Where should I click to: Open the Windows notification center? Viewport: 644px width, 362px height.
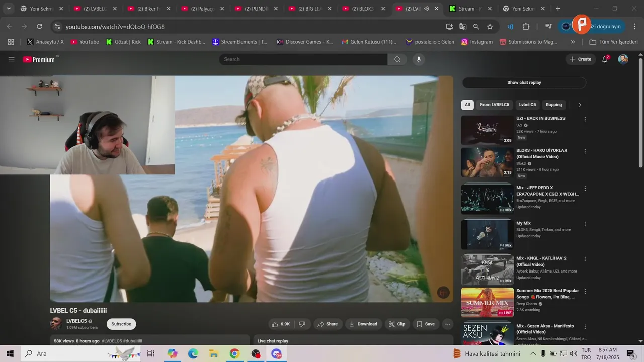(x=630, y=353)
